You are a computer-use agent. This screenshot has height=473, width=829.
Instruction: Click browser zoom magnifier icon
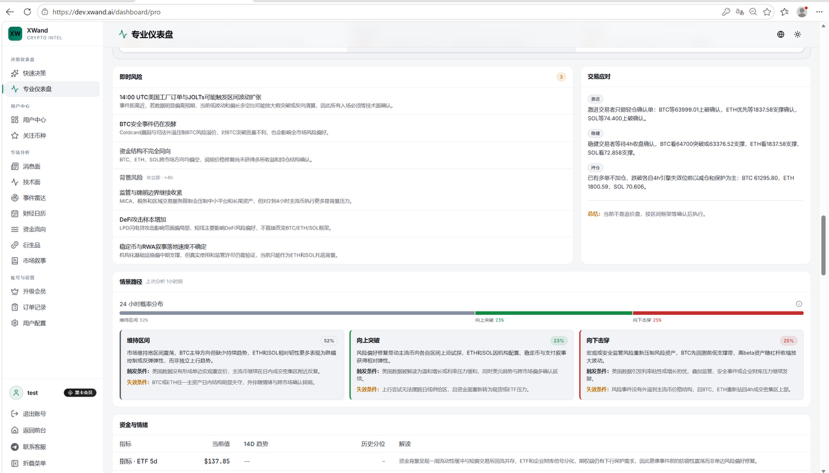753,12
